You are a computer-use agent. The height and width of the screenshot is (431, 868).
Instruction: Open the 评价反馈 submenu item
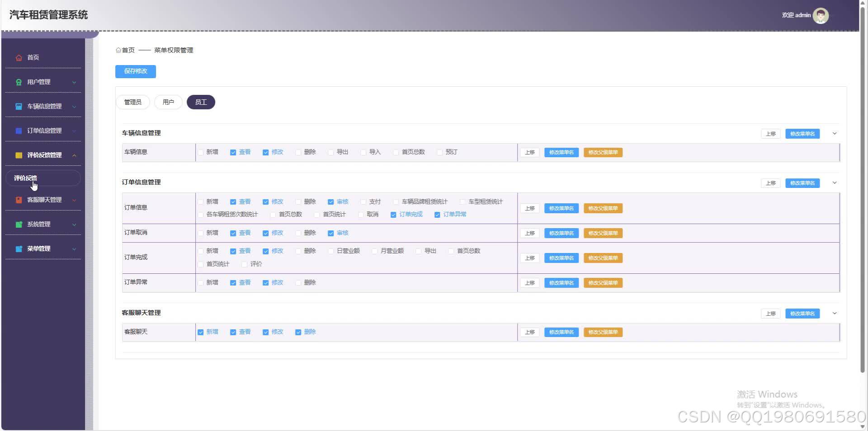click(x=43, y=178)
